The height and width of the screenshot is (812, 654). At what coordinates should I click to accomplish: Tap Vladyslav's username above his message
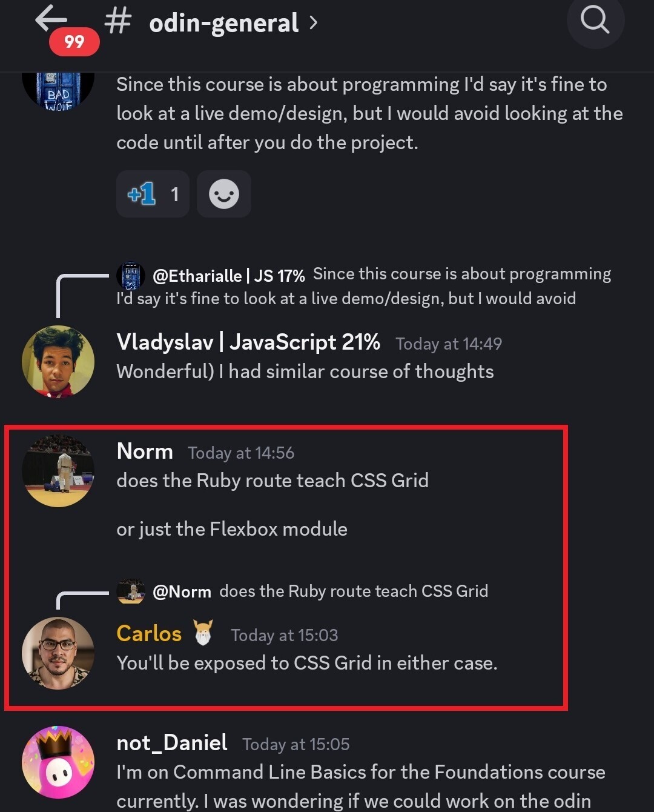point(246,342)
